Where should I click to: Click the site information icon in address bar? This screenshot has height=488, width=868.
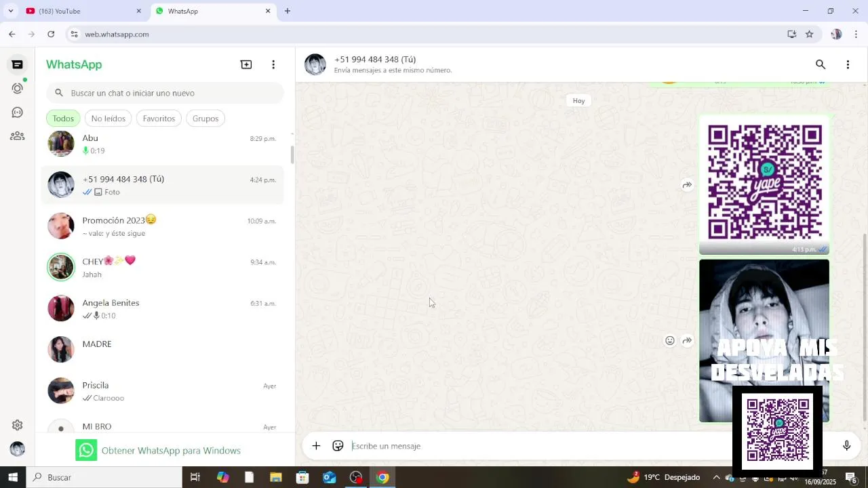(x=75, y=34)
